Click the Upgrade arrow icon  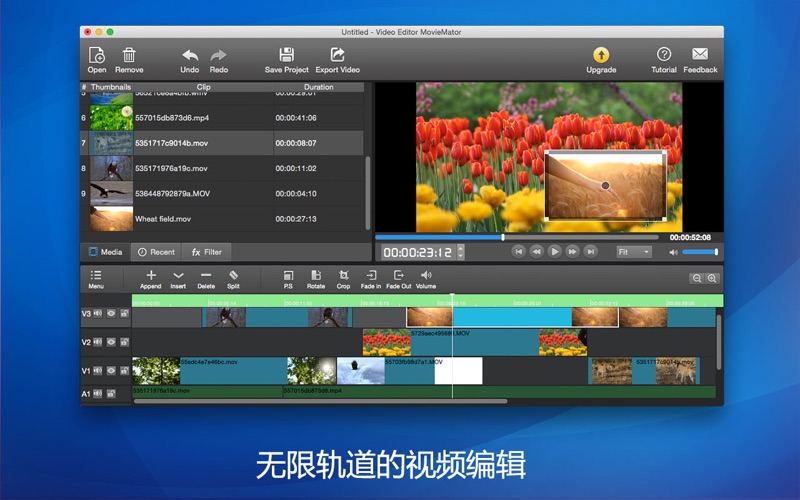[601, 55]
